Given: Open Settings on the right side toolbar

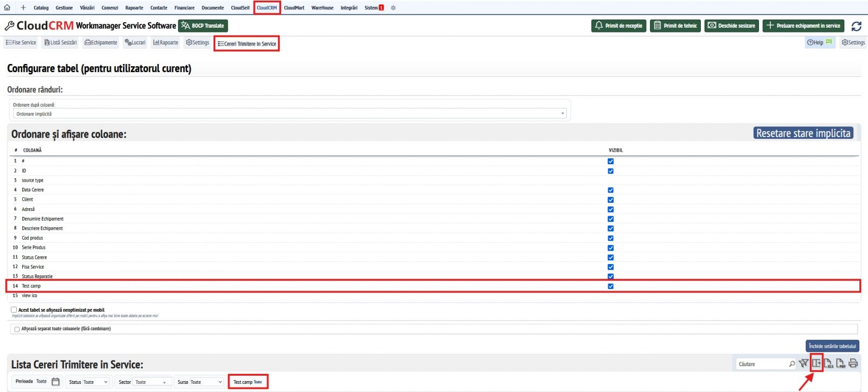Looking at the screenshot, I should point(853,42).
